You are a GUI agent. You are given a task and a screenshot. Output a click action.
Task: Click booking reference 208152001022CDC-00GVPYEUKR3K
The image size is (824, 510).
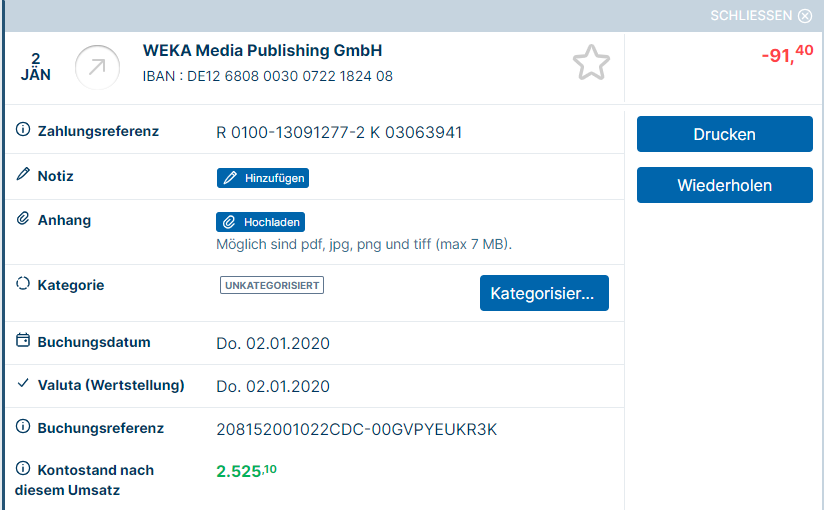[356, 430]
